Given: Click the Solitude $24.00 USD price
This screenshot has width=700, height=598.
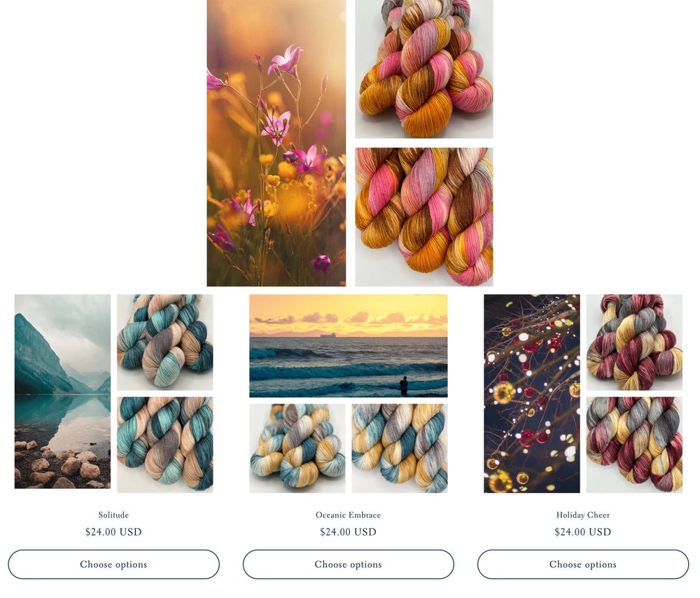Looking at the screenshot, I should [113, 532].
